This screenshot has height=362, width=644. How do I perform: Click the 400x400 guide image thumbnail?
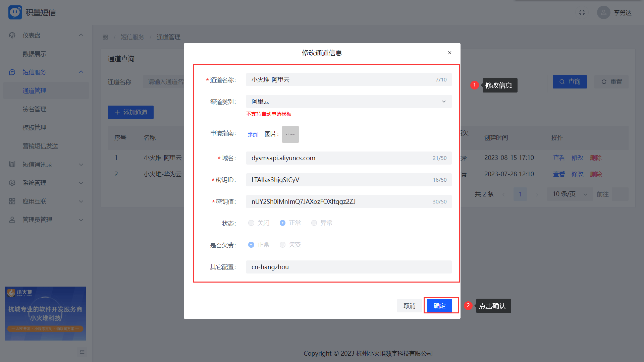click(290, 134)
